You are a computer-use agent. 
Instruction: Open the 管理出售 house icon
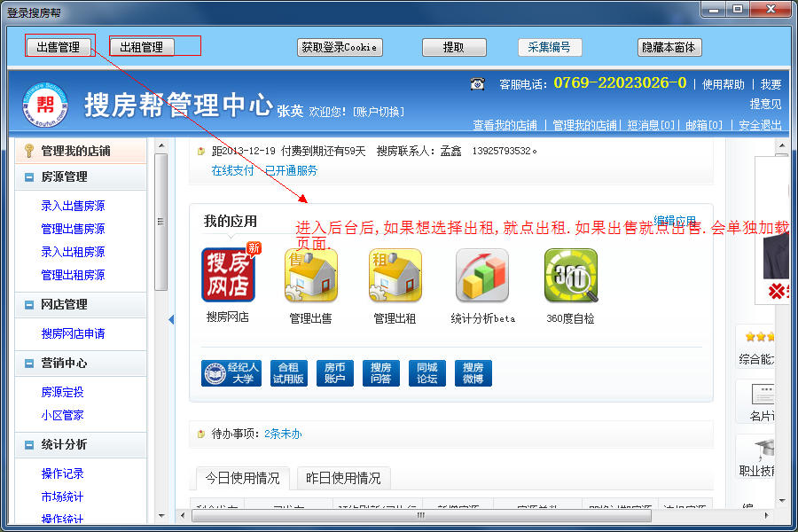(x=311, y=275)
